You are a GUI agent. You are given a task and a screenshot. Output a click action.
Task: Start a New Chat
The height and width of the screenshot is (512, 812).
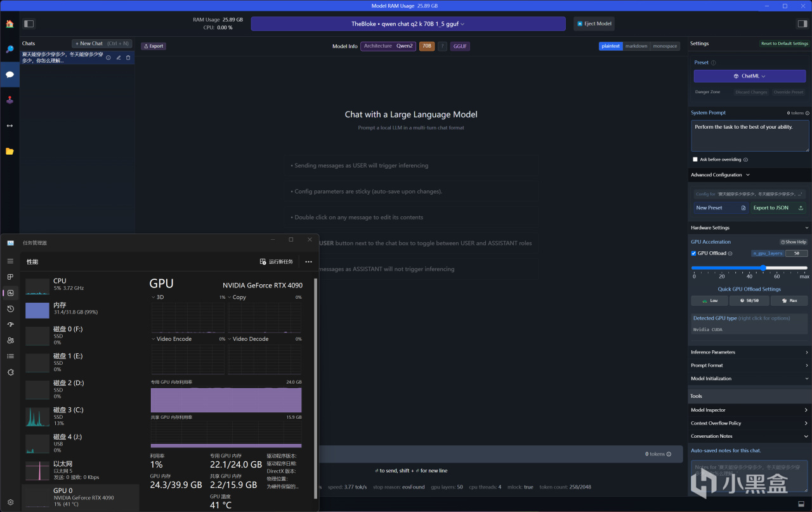click(x=102, y=44)
